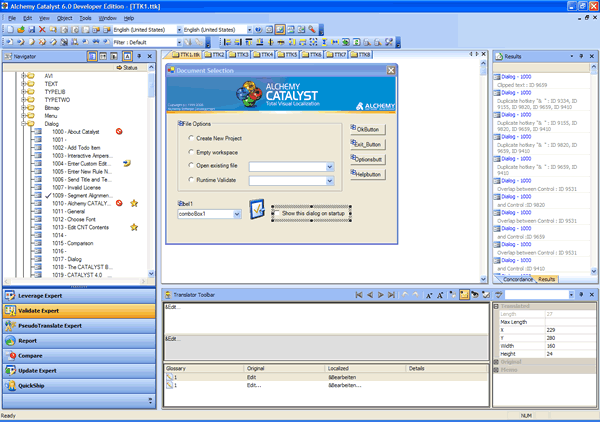The height and width of the screenshot is (422, 600).
Task: Enable Show this dialog on startup checkbox
Action: pos(277,213)
